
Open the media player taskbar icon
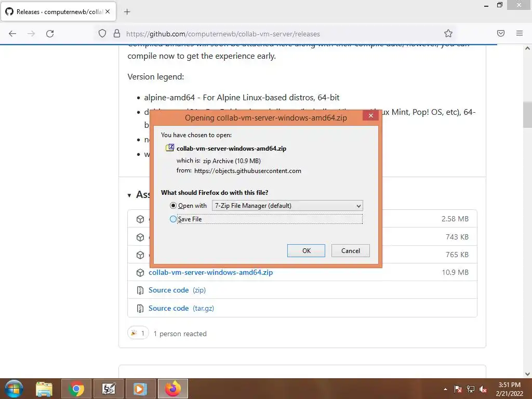tap(140, 389)
